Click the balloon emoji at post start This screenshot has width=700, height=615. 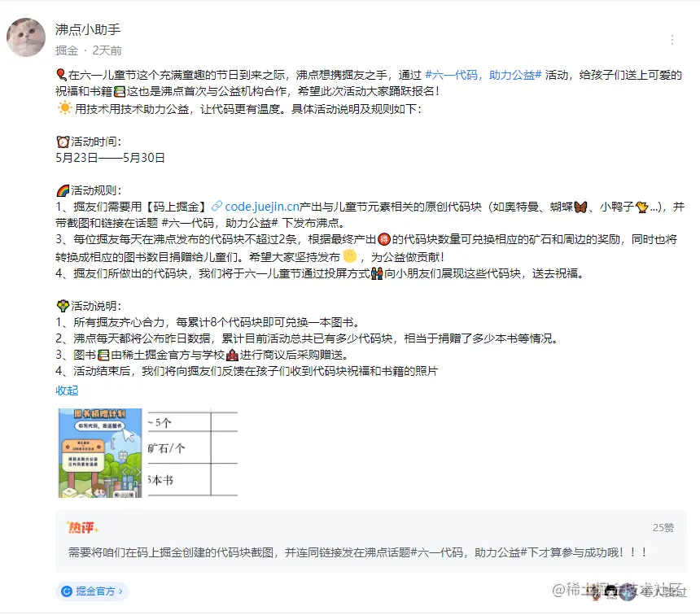click(x=62, y=75)
